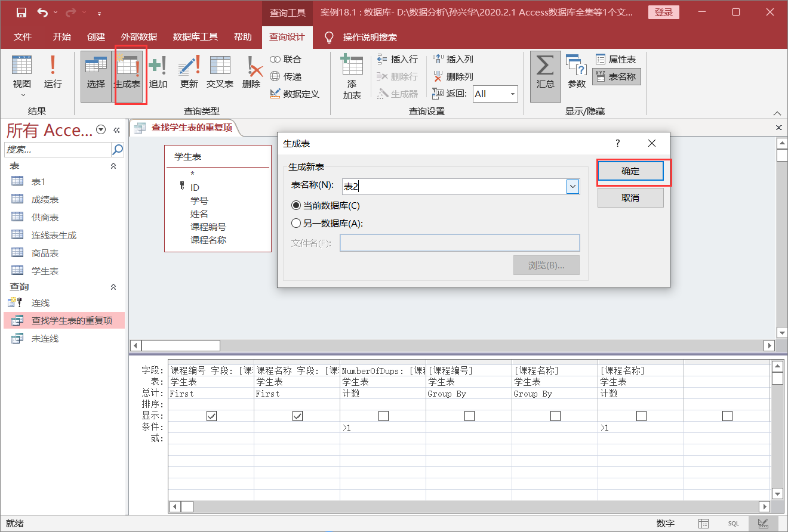Click 确定 to confirm make table
788x532 pixels.
630,171
